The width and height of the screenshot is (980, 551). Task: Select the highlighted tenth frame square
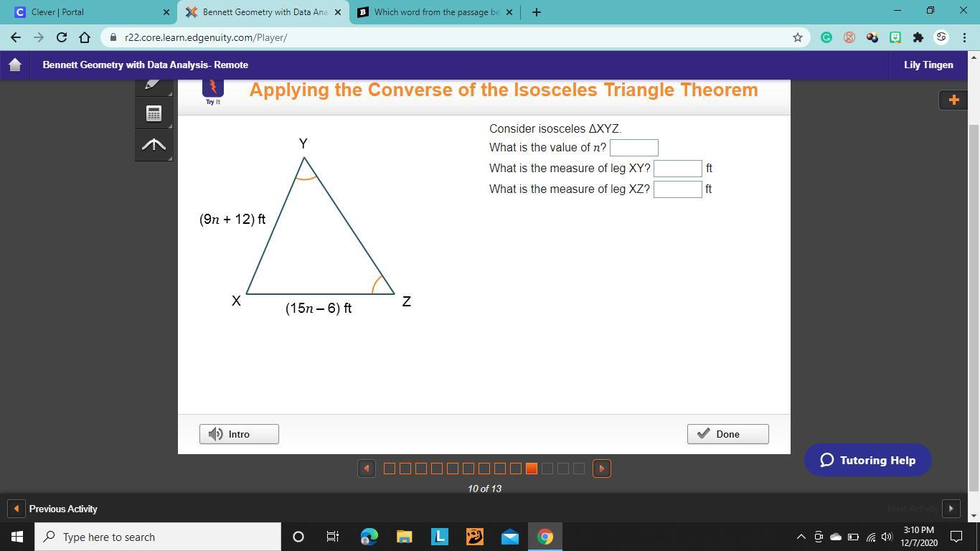click(532, 468)
